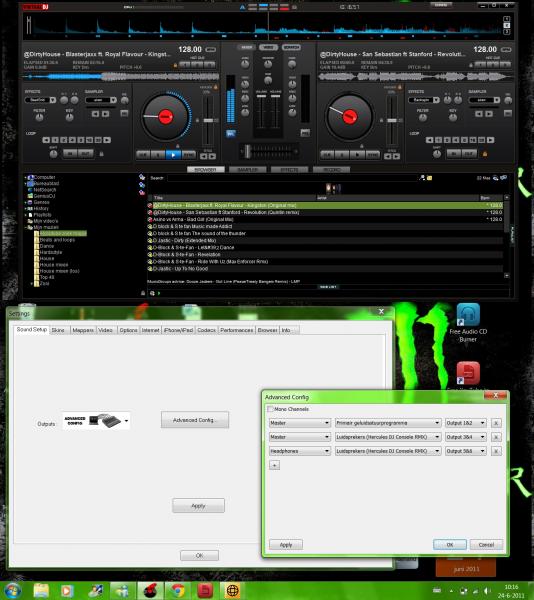Click the Search field in the browser
The width and height of the screenshot is (534, 600).
click(x=293, y=178)
